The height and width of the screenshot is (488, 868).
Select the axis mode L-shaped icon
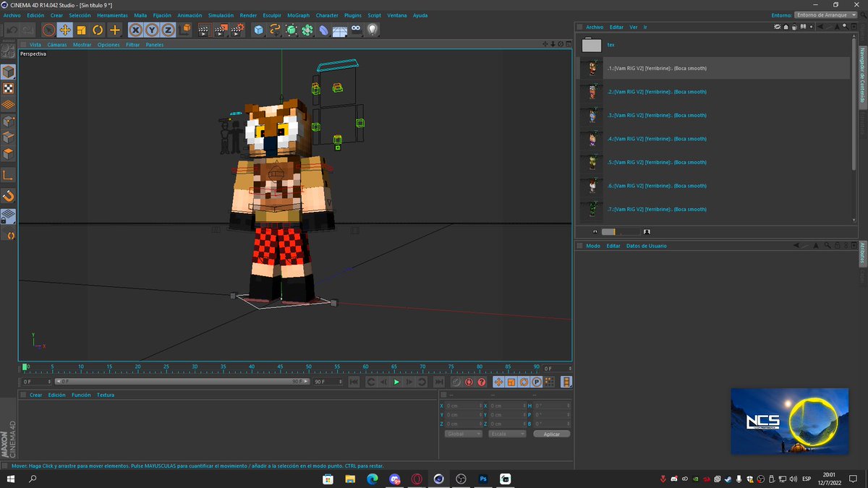pos(8,175)
